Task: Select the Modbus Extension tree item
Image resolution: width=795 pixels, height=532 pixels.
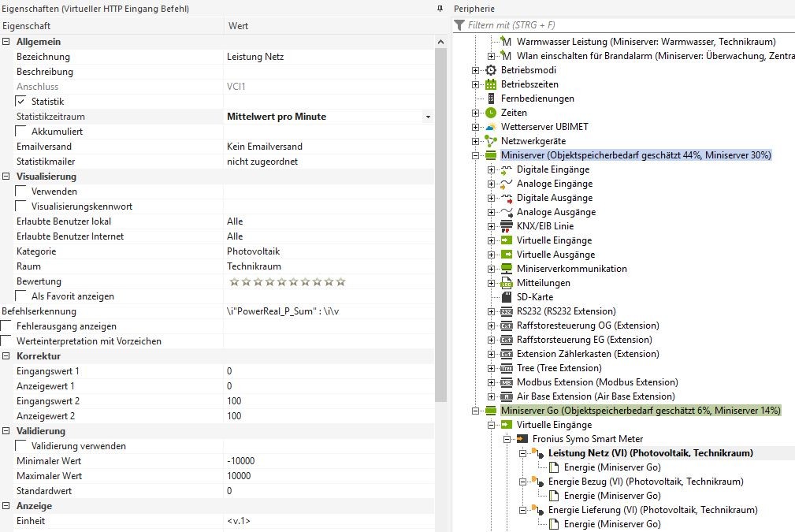Action: (596, 382)
